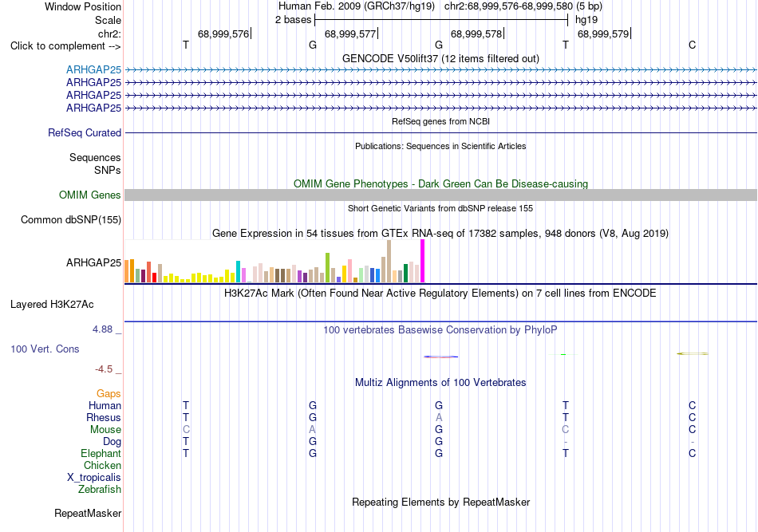Open the RefSeq Curated track label
The height and width of the screenshot is (532, 758).
pos(85,132)
